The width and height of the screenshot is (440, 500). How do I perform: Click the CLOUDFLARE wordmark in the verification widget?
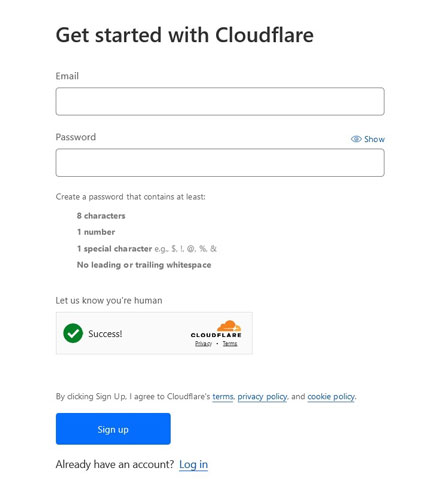click(x=216, y=335)
